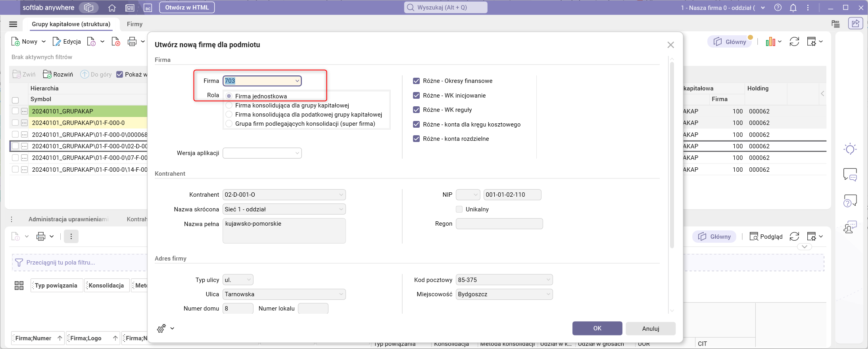This screenshot has height=349, width=868.
Task: Switch to the Firmy tab
Action: coord(134,24)
